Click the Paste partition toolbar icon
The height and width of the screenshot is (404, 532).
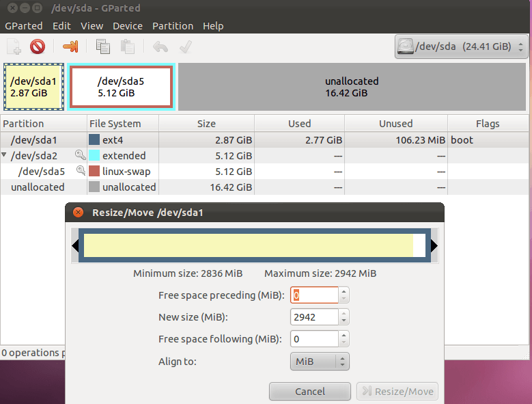point(127,46)
